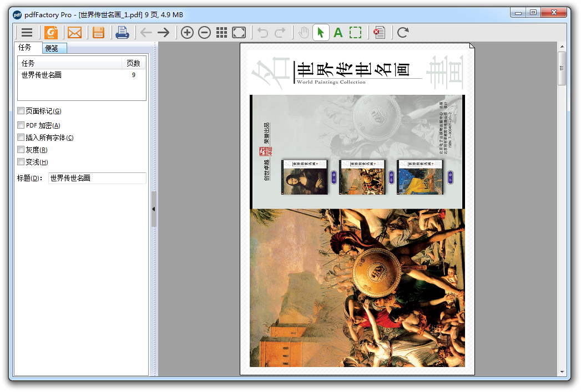Screen dimensions: 581x392
Task: Collapse the left panel with arrow handle
Action: [154, 209]
